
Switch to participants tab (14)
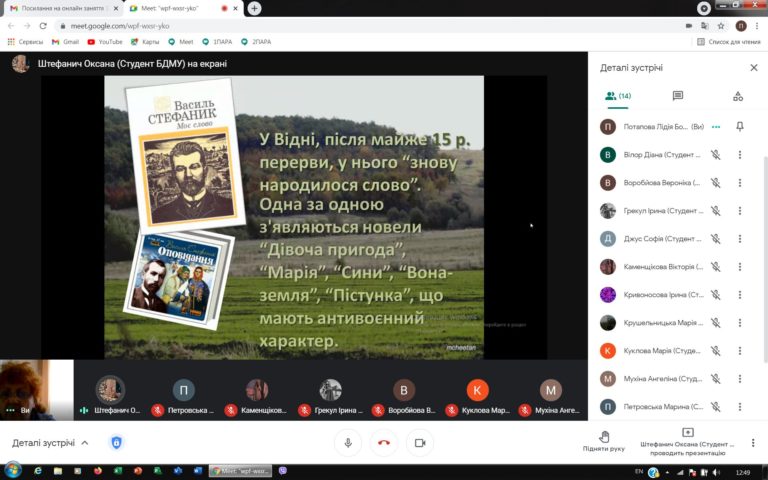(x=618, y=96)
